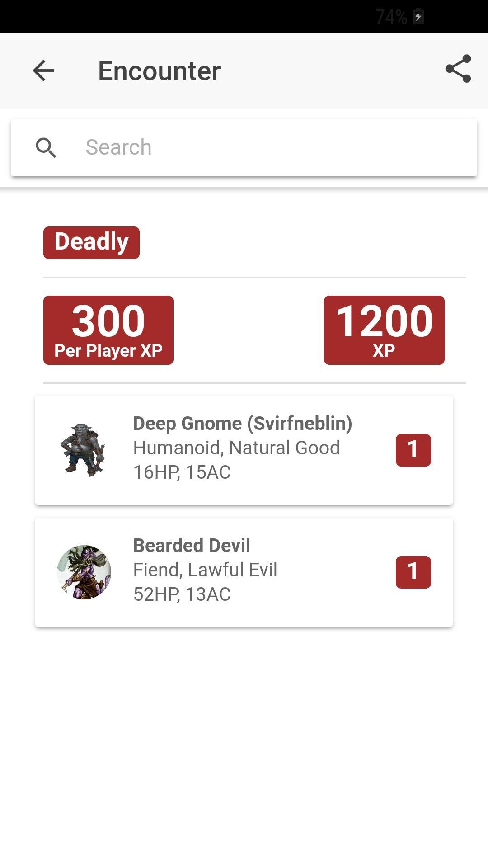Change Deep Gnome quantity count badge

coord(413,450)
